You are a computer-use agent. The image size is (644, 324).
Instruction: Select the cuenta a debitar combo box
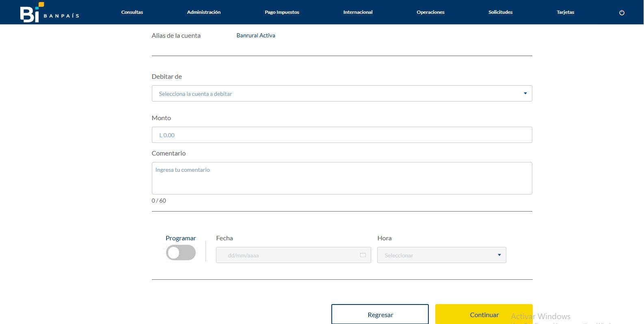coord(342,93)
